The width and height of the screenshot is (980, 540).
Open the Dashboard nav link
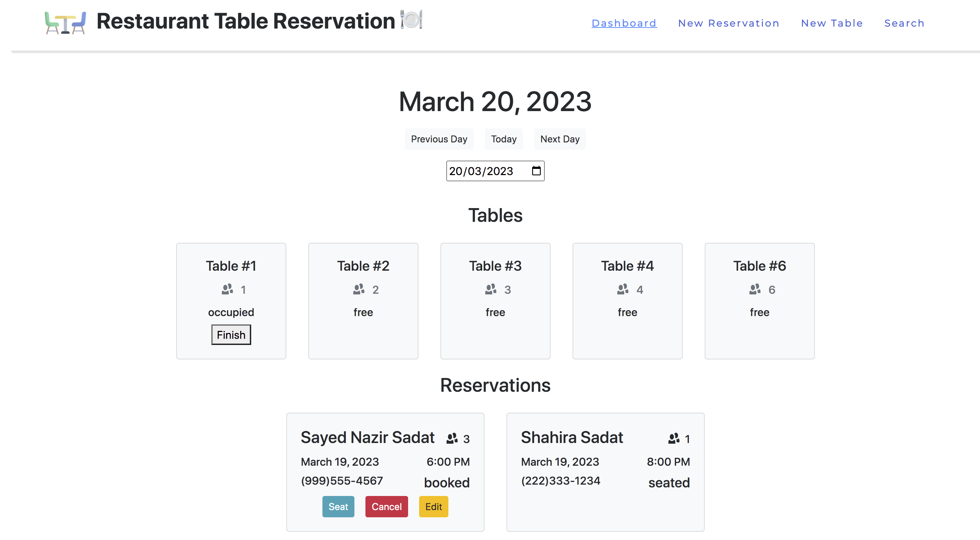point(624,23)
